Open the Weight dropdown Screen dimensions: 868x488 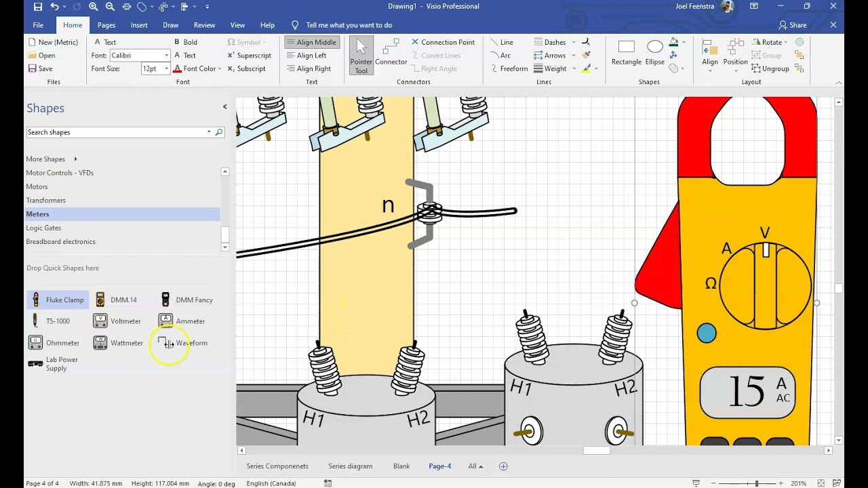(x=555, y=68)
